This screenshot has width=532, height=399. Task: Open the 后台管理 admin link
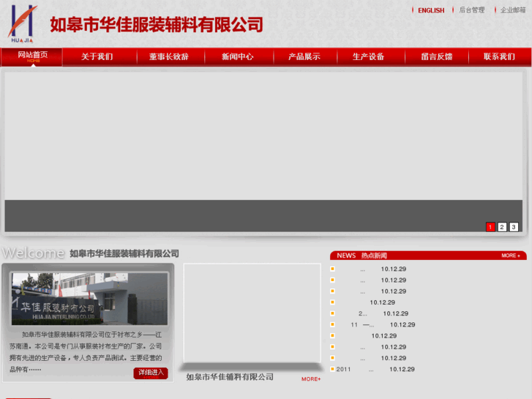click(x=471, y=10)
